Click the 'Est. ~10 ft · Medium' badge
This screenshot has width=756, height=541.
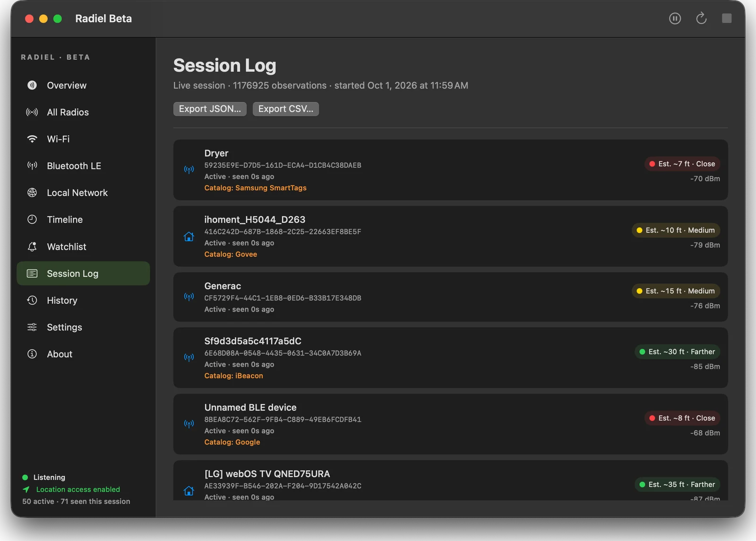676,230
